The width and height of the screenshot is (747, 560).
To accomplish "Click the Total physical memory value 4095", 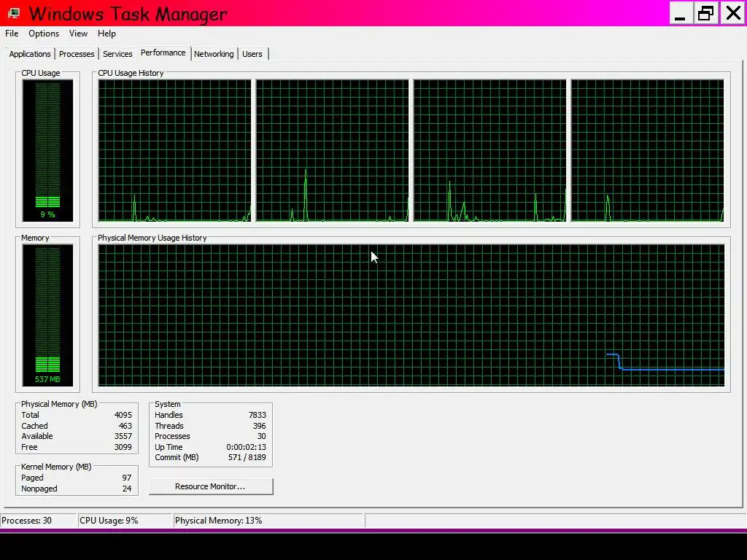I will (123, 415).
